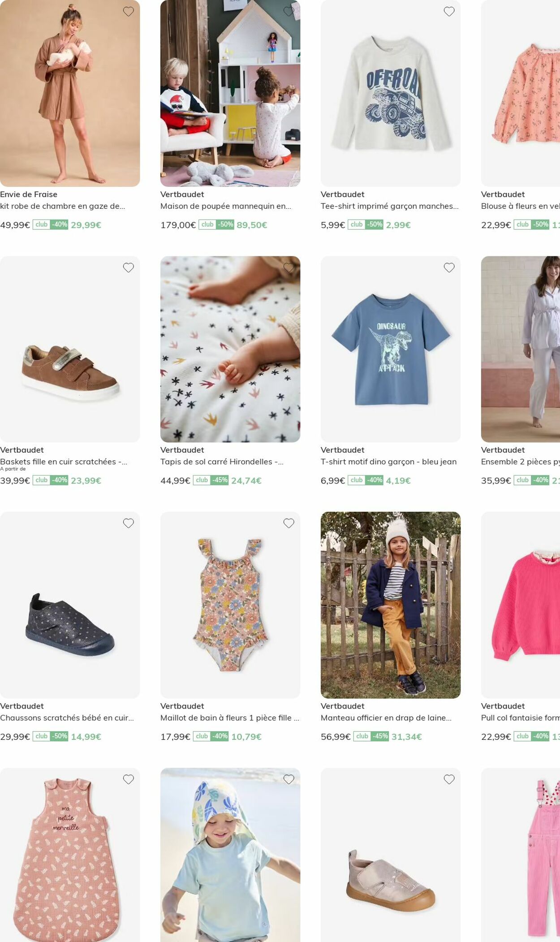Open the girl in navy coat photo
The image size is (560, 942).
point(391,605)
